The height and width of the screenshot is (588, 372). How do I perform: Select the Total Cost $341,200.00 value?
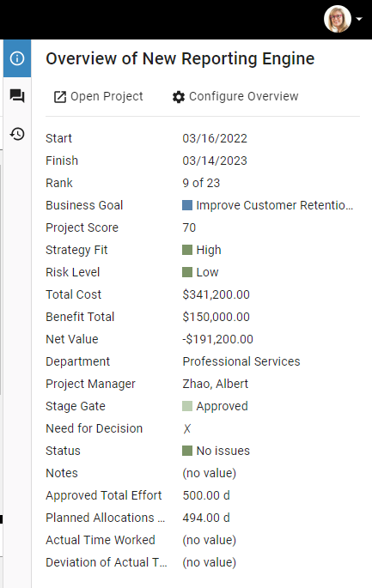tap(216, 294)
